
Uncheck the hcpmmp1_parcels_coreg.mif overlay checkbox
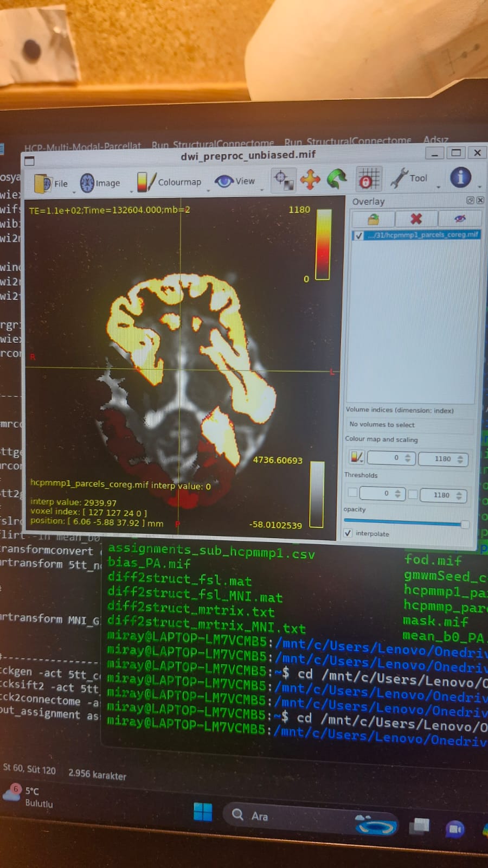[359, 235]
